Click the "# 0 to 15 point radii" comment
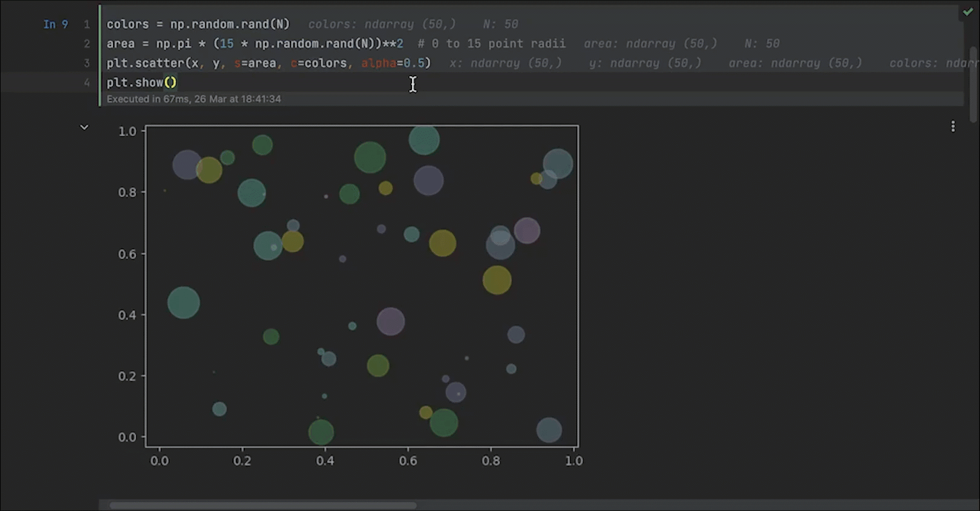The width and height of the screenshot is (980, 511). (491, 44)
